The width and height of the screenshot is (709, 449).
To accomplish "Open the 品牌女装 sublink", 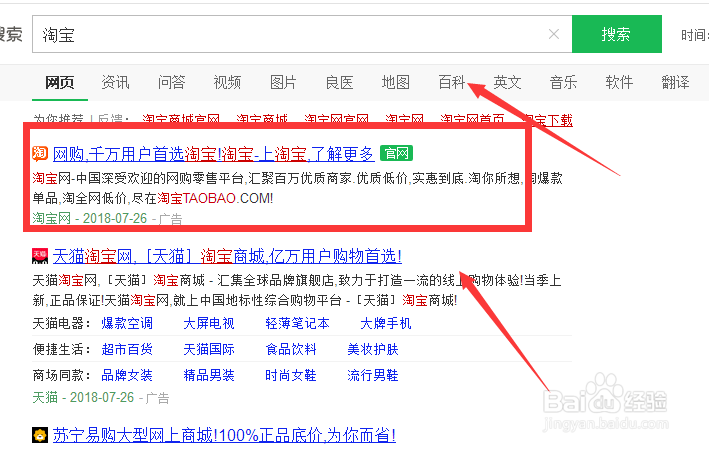I will pyautogui.click(x=127, y=375).
